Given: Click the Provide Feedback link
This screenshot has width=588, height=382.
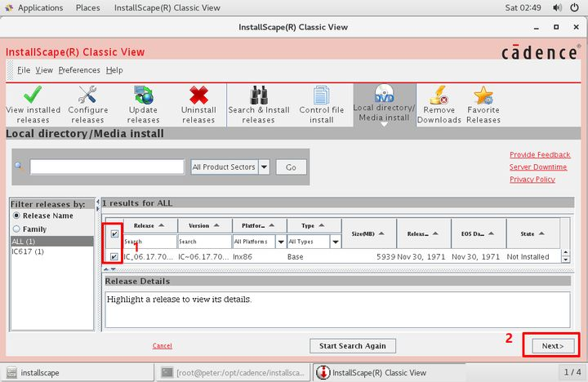Looking at the screenshot, I should (539, 154).
